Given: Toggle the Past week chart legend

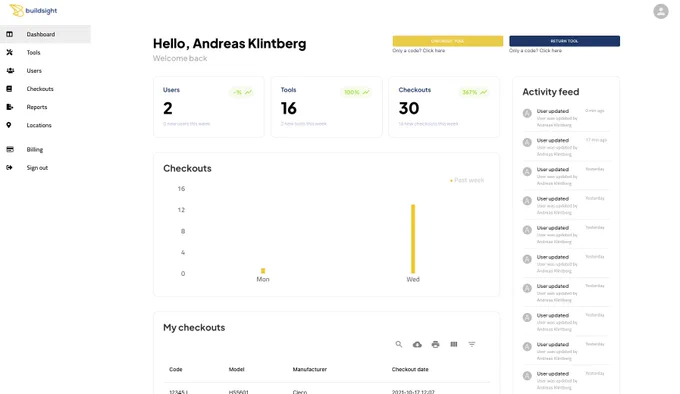Looking at the screenshot, I should pos(467,180).
